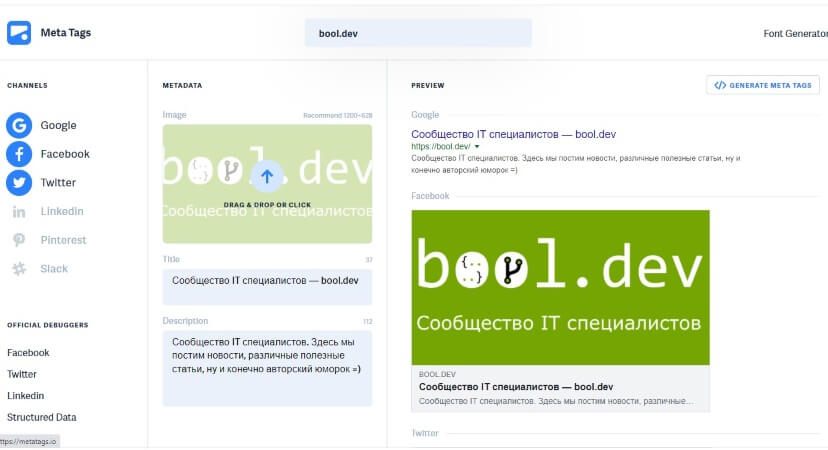Click the Meta Tags logo icon
Viewport: 828px width, 450px height.
point(19,33)
